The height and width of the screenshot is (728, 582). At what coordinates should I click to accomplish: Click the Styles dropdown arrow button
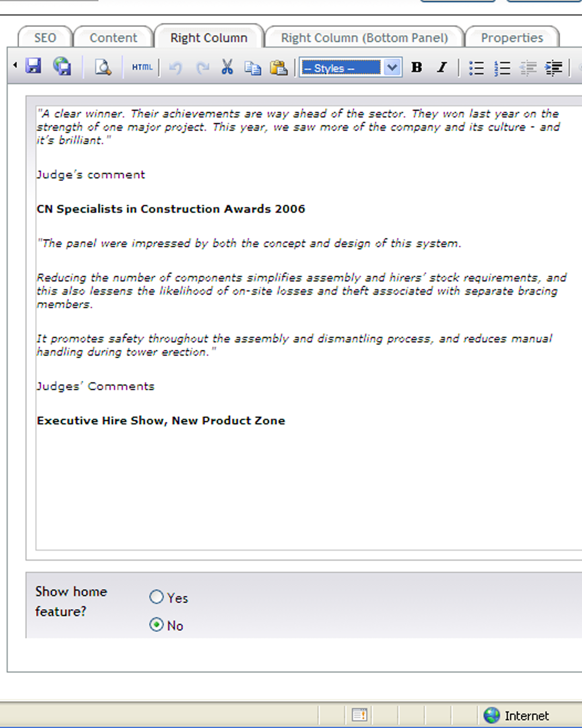(x=392, y=67)
